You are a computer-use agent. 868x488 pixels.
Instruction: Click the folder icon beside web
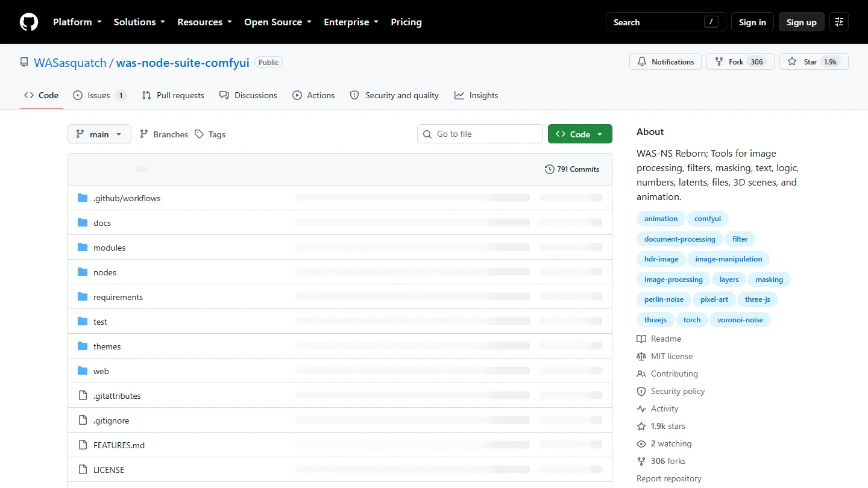tap(83, 371)
